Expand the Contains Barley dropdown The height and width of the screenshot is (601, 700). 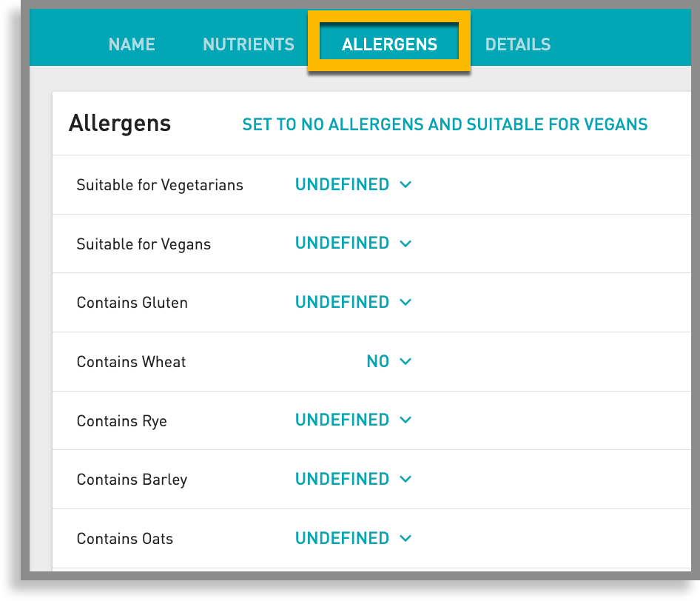point(353,479)
